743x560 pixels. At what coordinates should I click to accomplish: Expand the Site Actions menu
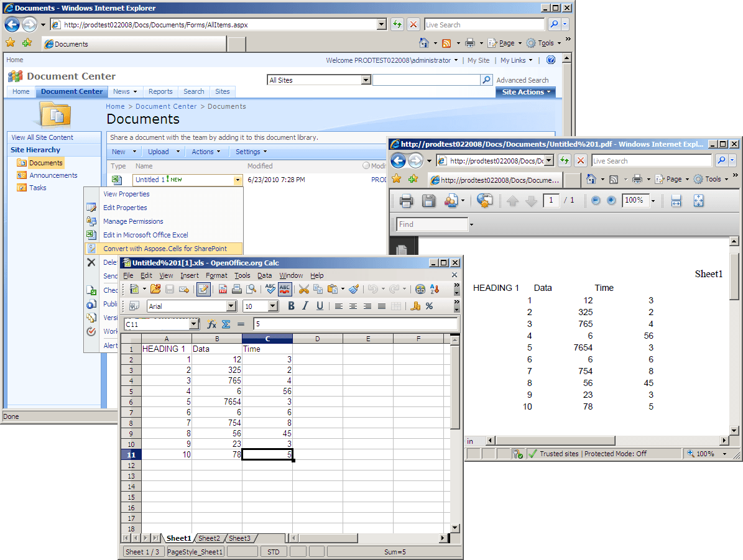526,92
